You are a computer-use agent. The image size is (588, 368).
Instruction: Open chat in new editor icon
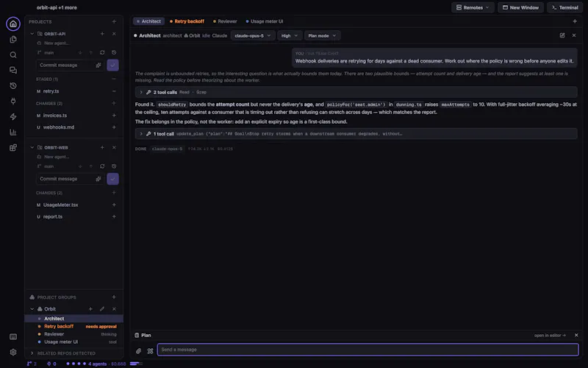point(562,35)
